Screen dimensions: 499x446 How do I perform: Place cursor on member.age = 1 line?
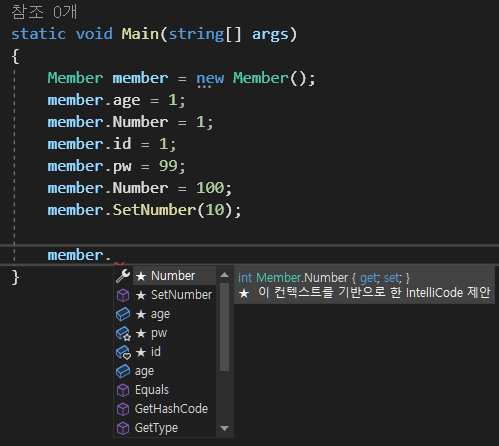tap(116, 100)
